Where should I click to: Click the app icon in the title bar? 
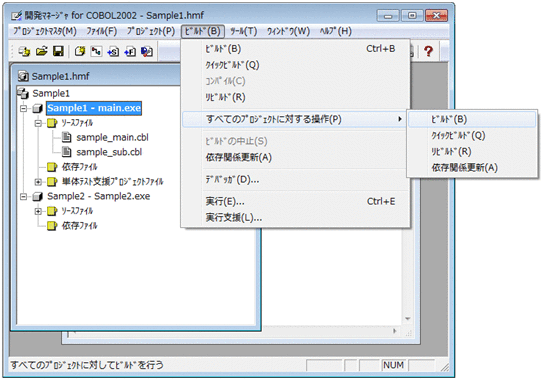pos(16,16)
